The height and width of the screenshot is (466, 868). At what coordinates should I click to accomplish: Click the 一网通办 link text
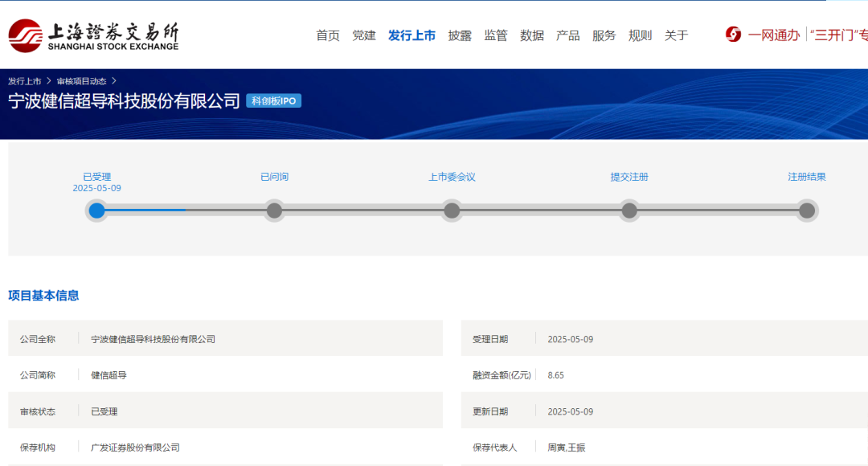tap(774, 35)
